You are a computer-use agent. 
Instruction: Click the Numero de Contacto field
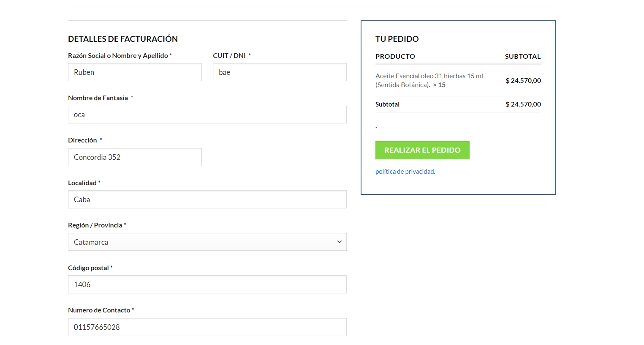[207, 327]
